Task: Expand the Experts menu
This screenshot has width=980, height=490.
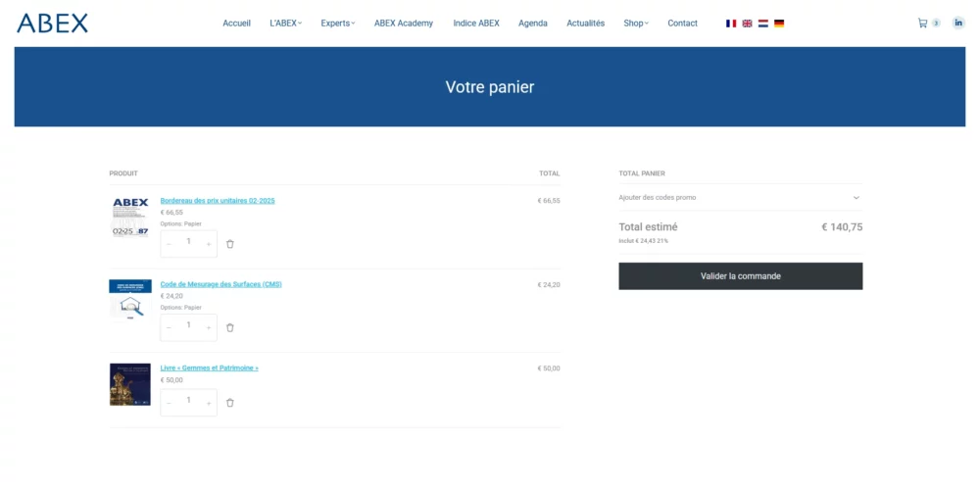Action: [x=338, y=24]
